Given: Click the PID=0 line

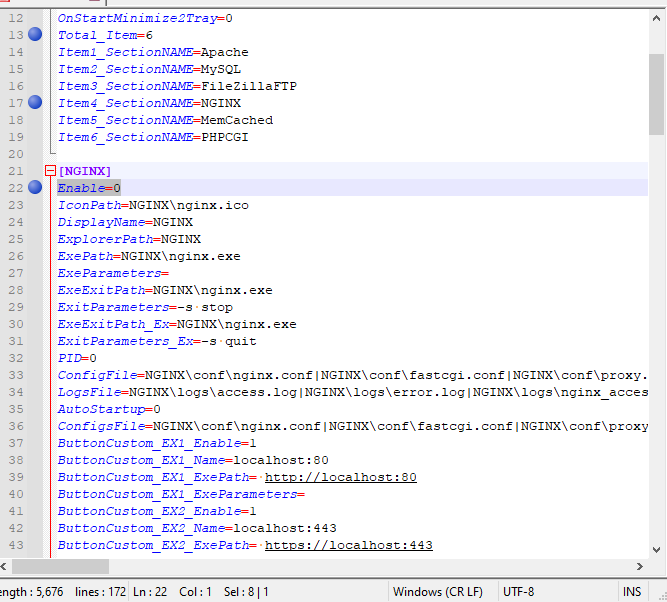Looking at the screenshot, I should 77,358.
